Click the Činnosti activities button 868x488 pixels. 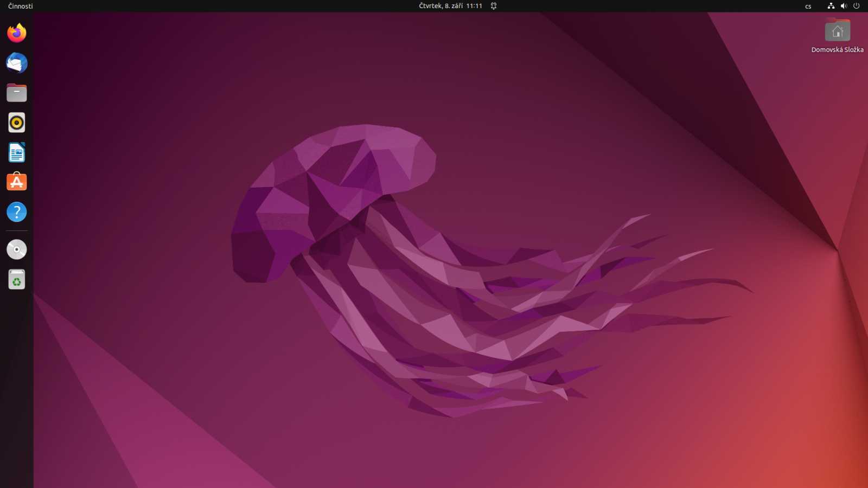coord(21,6)
